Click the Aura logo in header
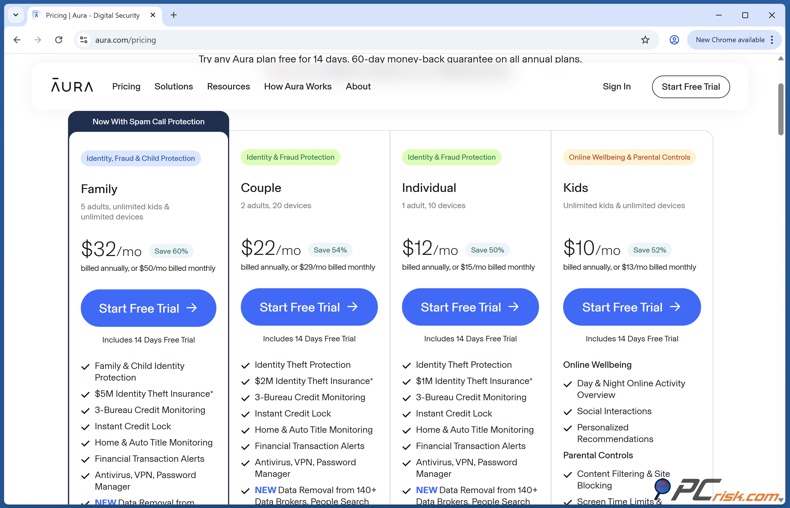Image resolution: width=790 pixels, height=508 pixels. pyautogui.click(x=72, y=87)
